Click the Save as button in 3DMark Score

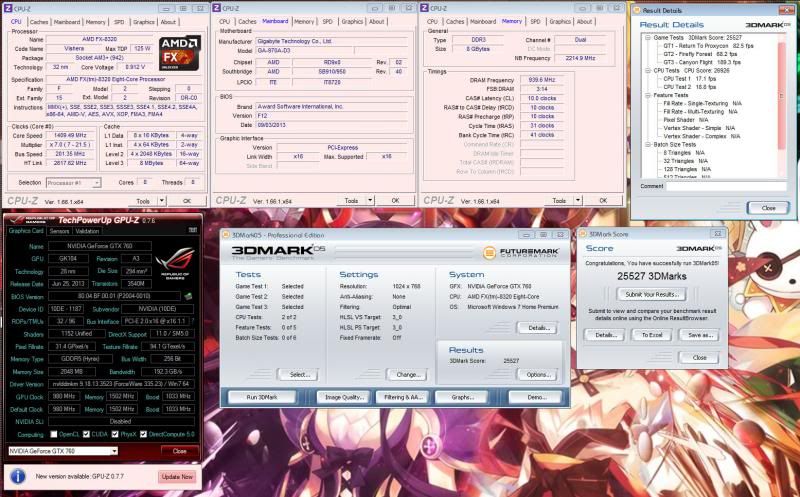point(700,335)
